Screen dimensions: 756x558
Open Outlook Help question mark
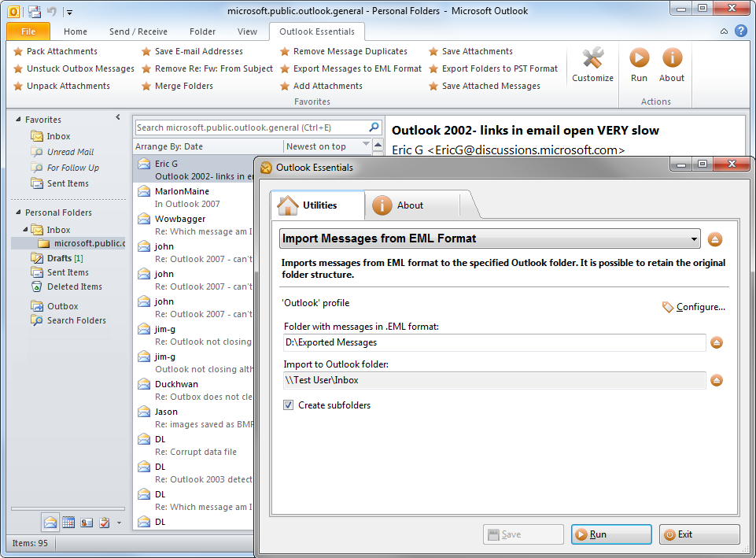[740, 31]
